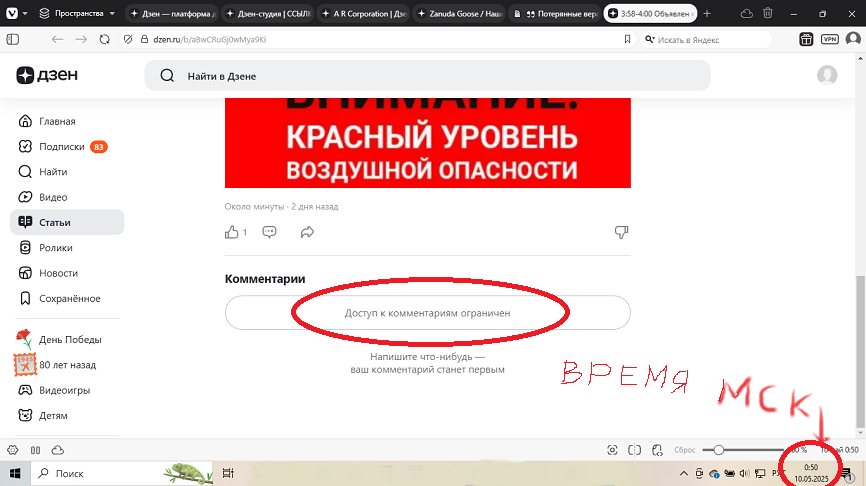Toggle tab tiling icon in status bar
866x486 pixels.
(x=35, y=450)
